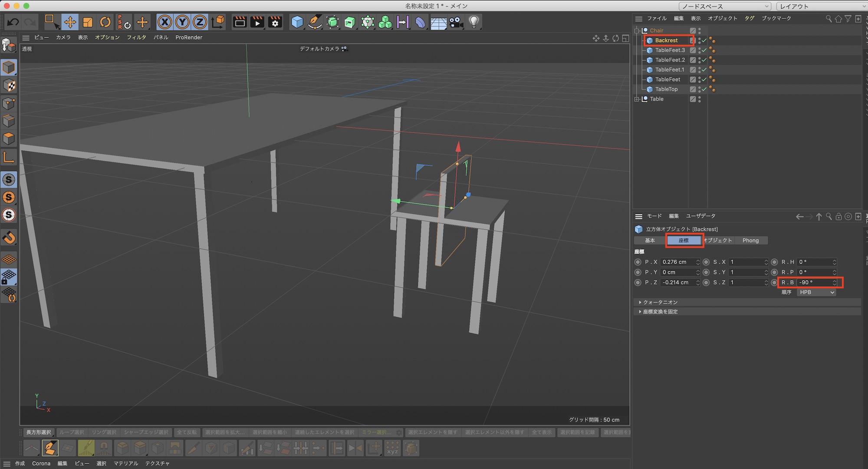Select the Move tool
Image resolution: width=868 pixels, height=469 pixels.
pyautogui.click(x=70, y=22)
